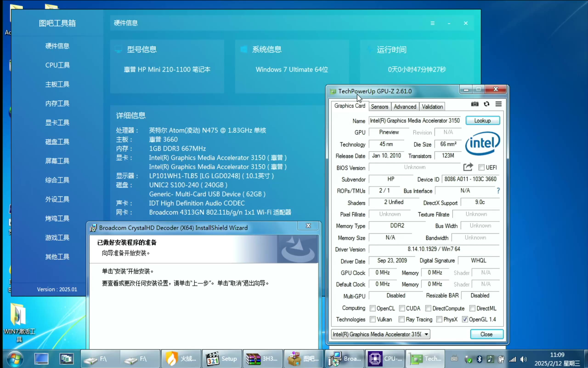The width and height of the screenshot is (588, 368).
Task: Open the first F:\ taskbar item
Action: 101,359
